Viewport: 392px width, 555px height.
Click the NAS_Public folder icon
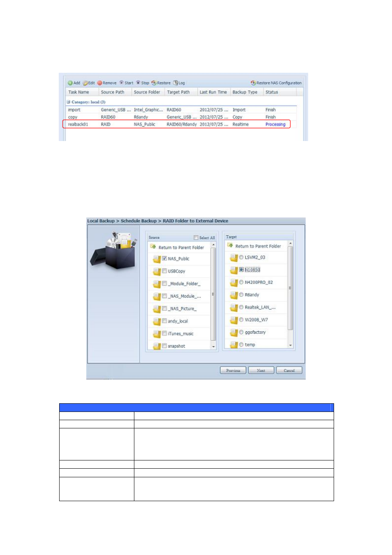point(157,259)
